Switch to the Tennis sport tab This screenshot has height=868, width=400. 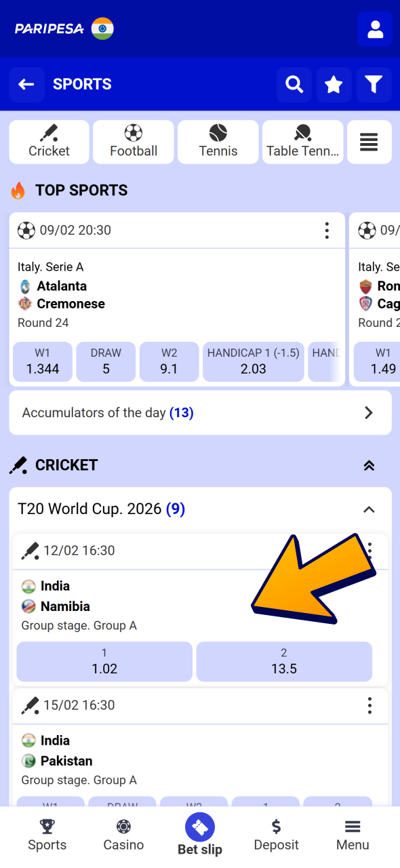pyautogui.click(x=218, y=142)
